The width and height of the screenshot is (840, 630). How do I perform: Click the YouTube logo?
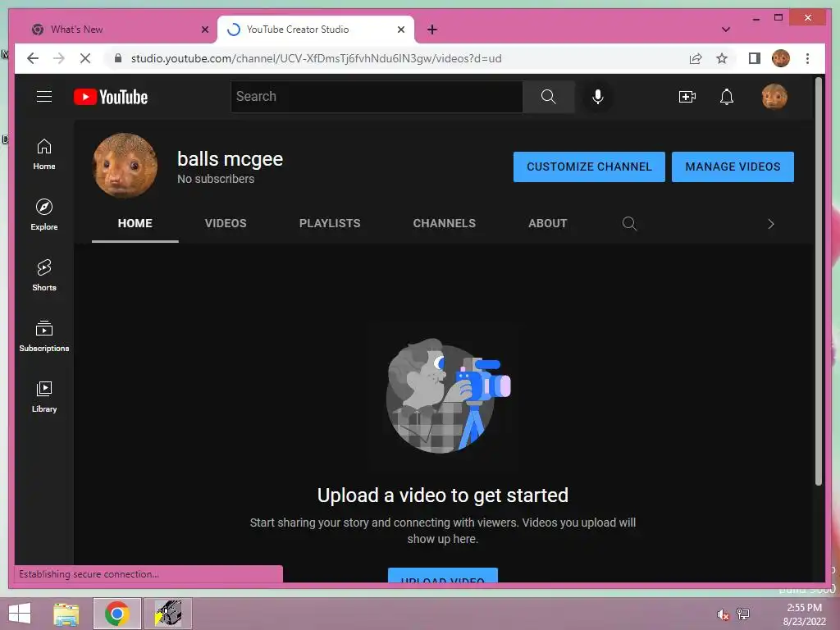pyautogui.click(x=111, y=97)
